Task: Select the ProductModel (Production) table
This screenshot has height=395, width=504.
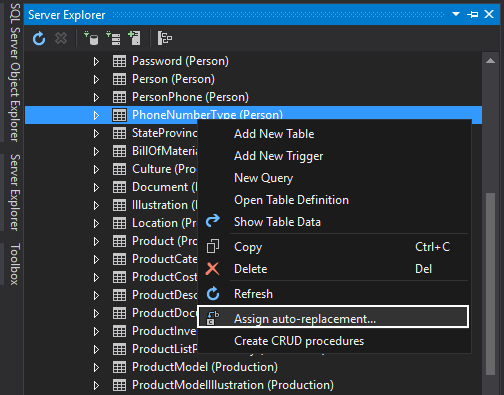Action: (x=205, y=367)
